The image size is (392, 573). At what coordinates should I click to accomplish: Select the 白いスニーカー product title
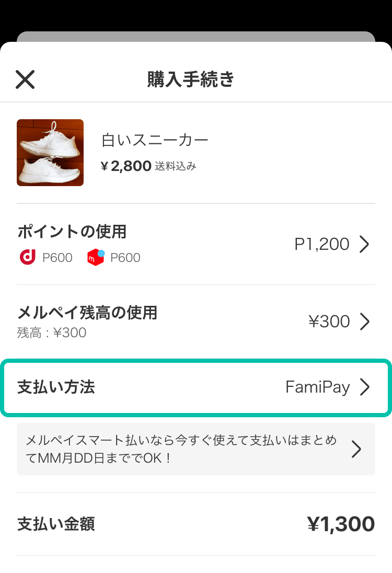(x=155, y=139)
